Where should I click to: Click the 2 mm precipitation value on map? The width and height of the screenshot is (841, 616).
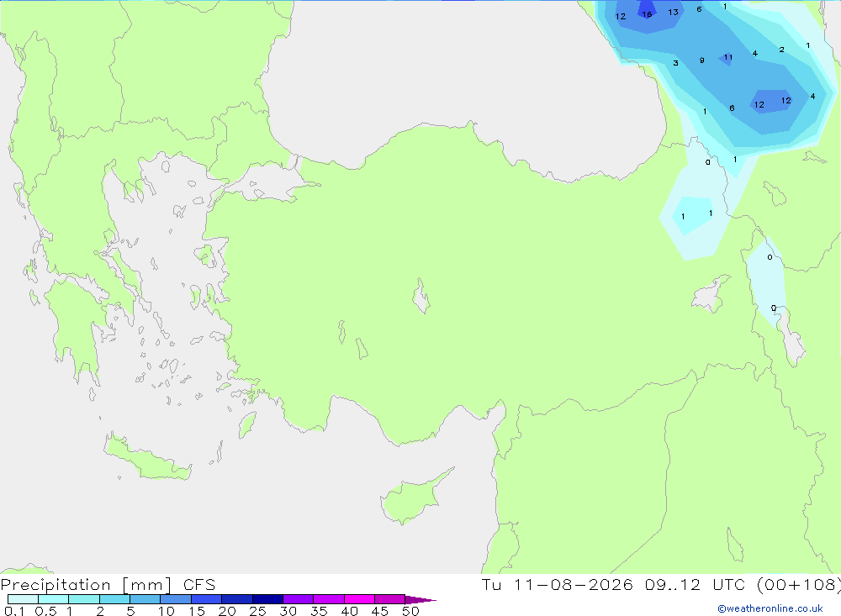[x=782, y=50]
